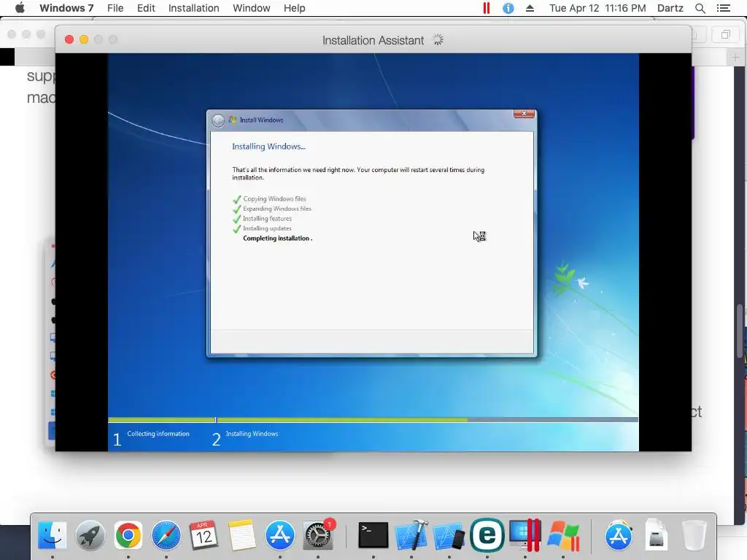Click "Installing updates" step text
747x560 pixels.
(x=267, y=228)
